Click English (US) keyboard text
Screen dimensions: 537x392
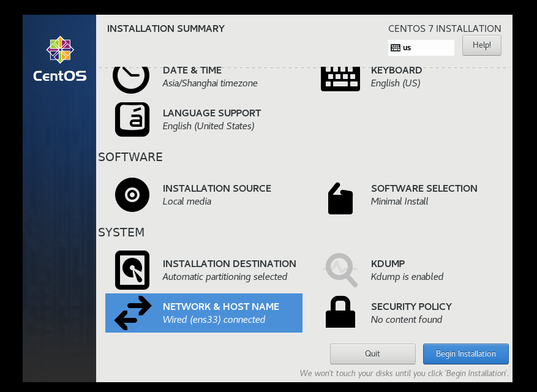396,83
